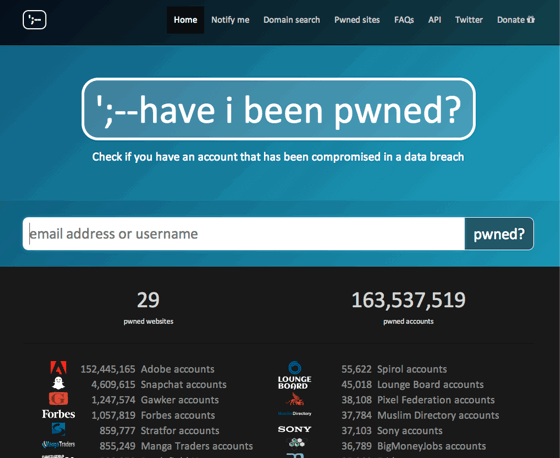Viewport: 560px width, 458px height.
Task: Click the Sony logo
Action: pyautogui.click(x=295, y=429)
